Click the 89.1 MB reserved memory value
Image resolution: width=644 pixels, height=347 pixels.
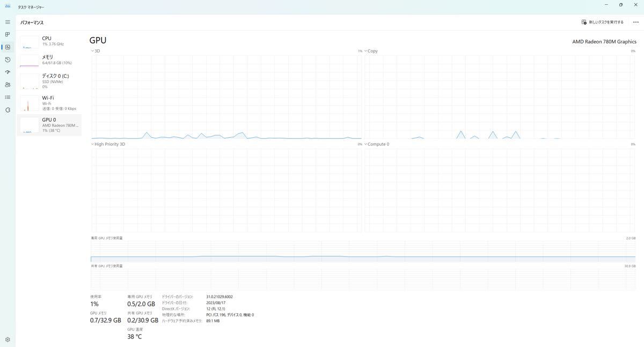[213, 321]
